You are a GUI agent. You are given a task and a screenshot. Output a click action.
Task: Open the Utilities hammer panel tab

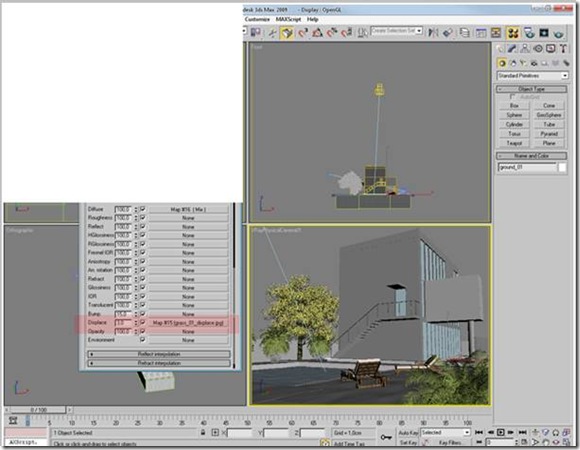(563, 48)
